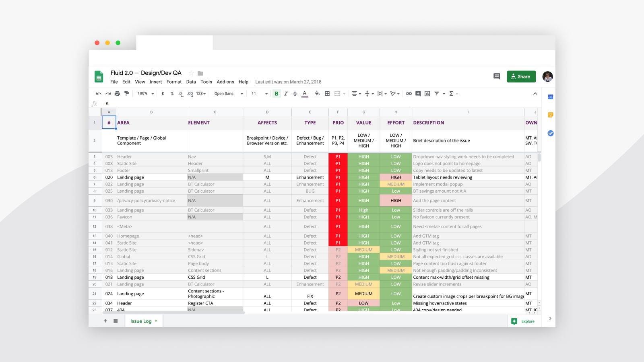Open the Zoom 100% dropdown

point(146,94)
